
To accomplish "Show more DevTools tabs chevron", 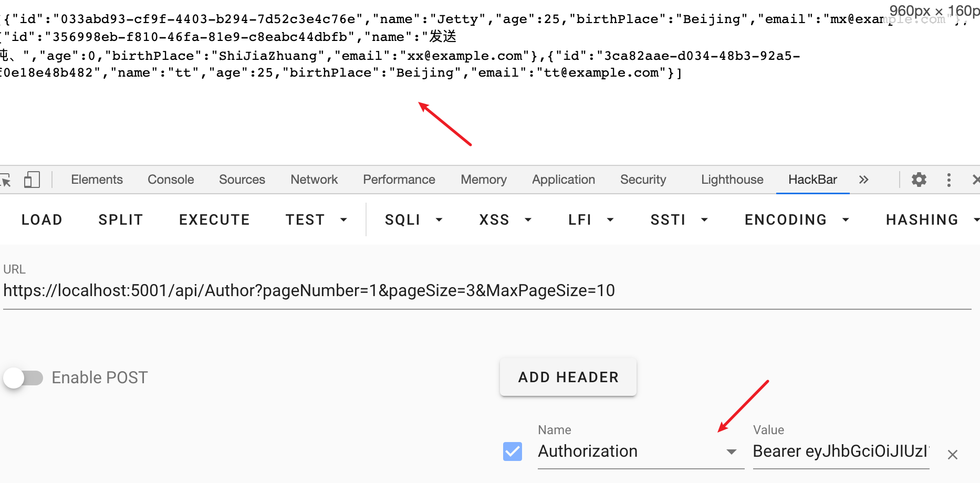I will [863, 180].
